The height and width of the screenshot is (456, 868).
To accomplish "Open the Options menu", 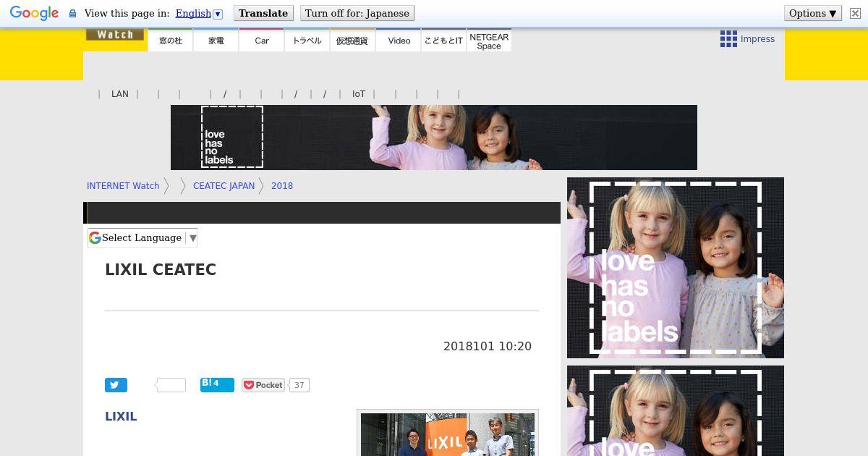I will 812,13.
